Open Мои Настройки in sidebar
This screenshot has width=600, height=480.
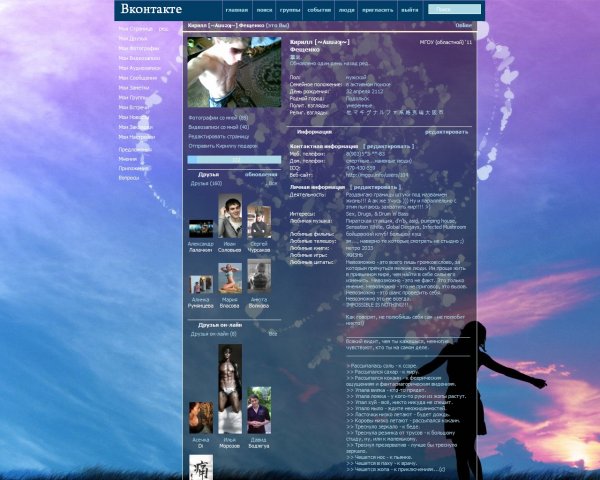point(137,137)
